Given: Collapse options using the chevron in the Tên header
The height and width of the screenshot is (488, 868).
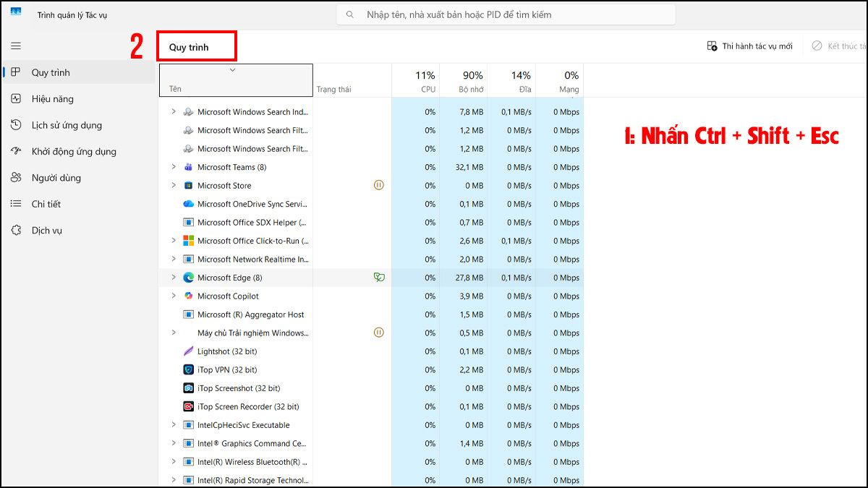Looking at the screenshot, I should coord(231,70).
